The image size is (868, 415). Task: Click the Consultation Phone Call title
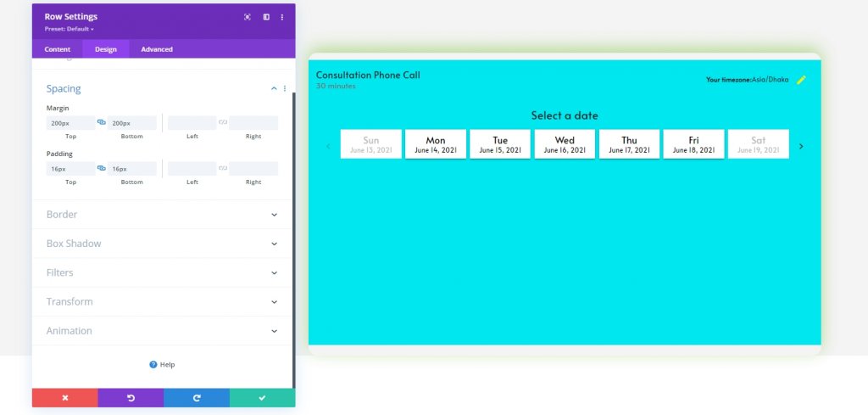point(368,75)
